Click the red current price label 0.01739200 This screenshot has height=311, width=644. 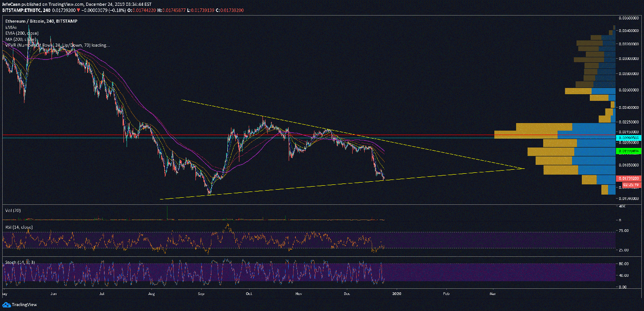pos(628,179)
